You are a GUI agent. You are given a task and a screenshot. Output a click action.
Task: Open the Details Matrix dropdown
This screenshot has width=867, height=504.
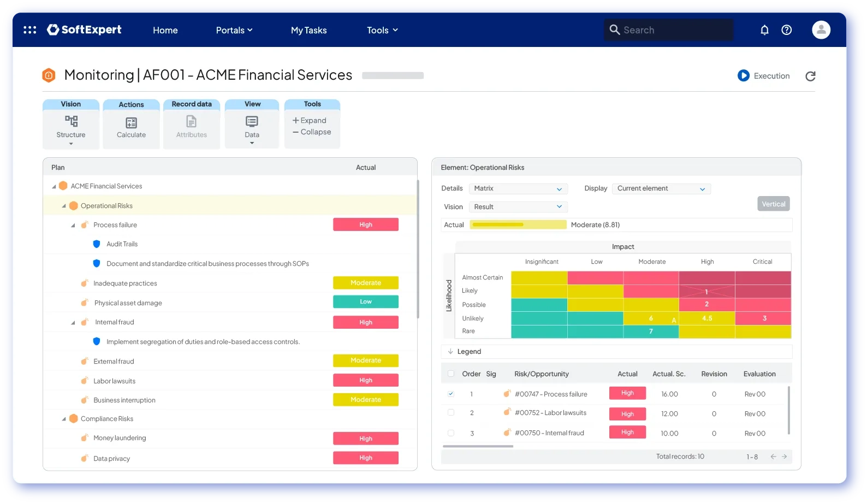518,189
